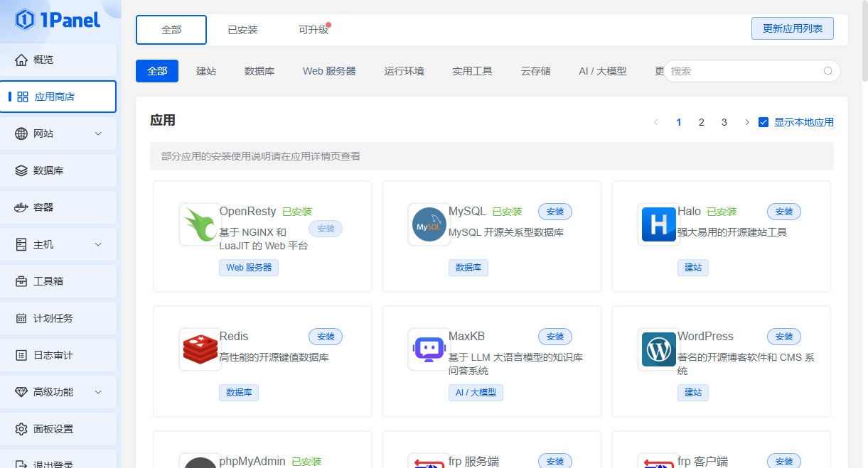Filter apps by 数据库 category

pos(259,71)
